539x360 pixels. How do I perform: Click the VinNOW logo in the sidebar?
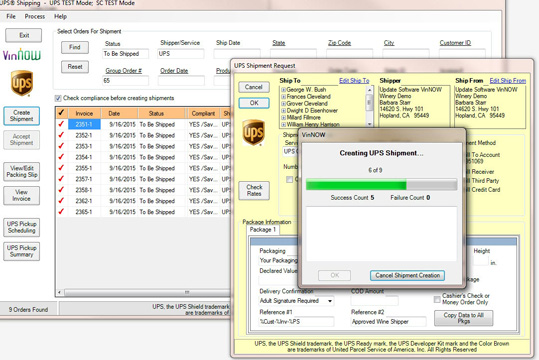coord(22,55)
